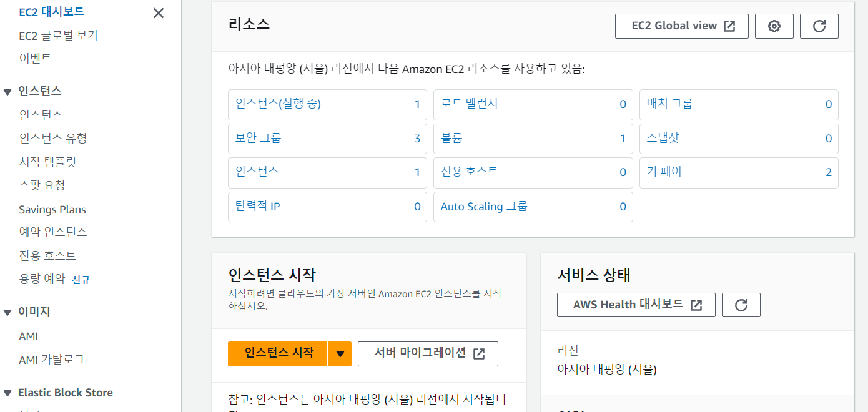The image size is (868, 412).
Task: Open 이벤트 in the sidebar
Action: [35, 59]
